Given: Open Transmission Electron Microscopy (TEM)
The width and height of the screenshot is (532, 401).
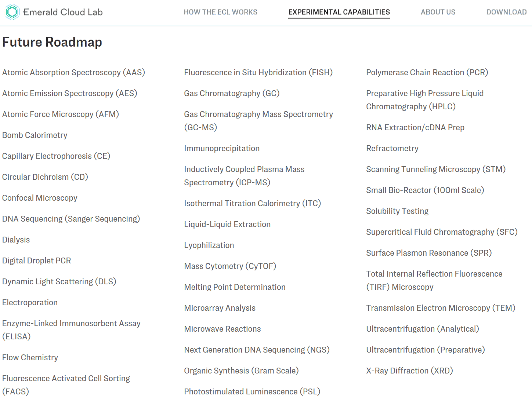Looking at the screenshot, I should 441,308.
